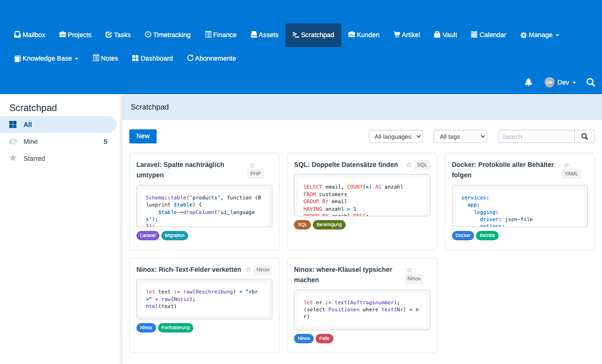Open the All languages dropdown
This screenshot has height=364, width=602.
click(x=396, y=136)
